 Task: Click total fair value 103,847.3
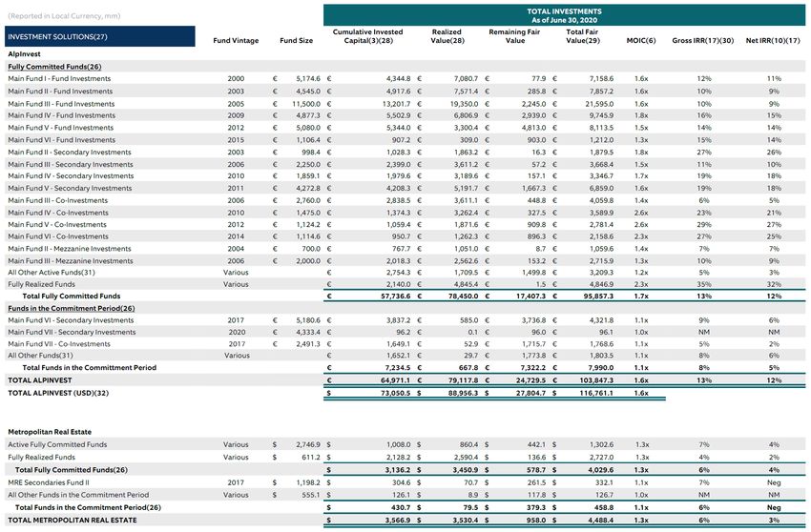[x=596, y=380]
